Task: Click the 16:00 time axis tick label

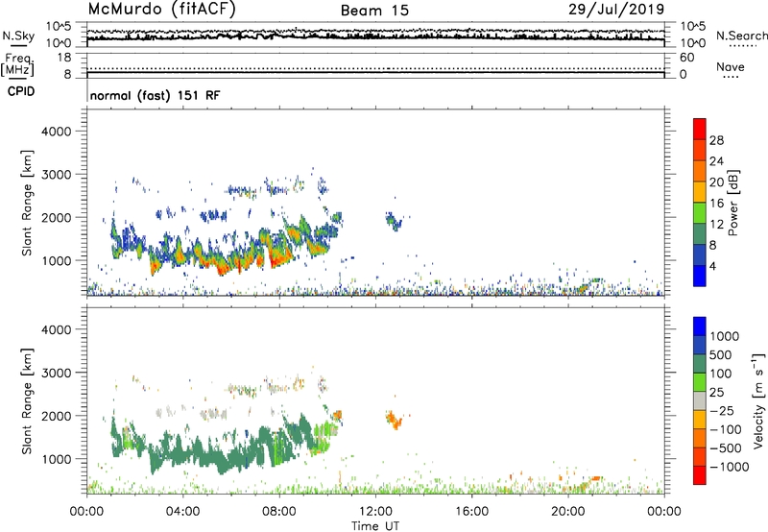Action: (x=471, y=512)
